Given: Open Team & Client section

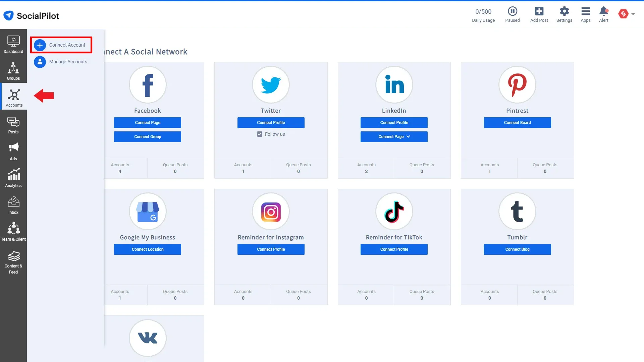Looking at the screenshot, I should click(13, 231).
